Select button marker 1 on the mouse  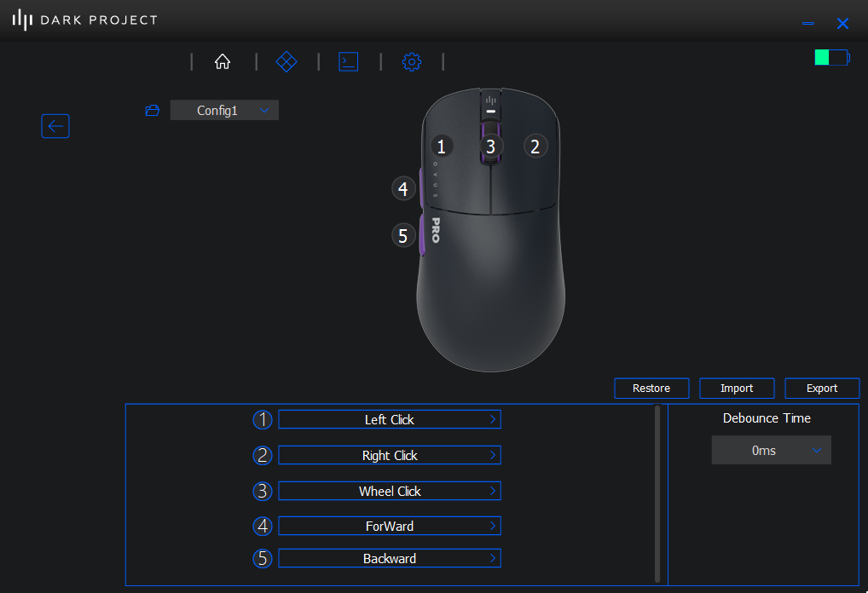click(x=441, y=147)
